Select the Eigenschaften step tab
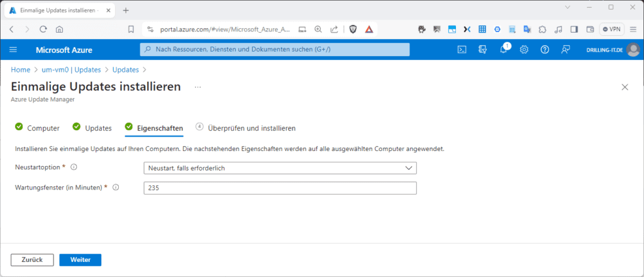 (x=154, y=128)
